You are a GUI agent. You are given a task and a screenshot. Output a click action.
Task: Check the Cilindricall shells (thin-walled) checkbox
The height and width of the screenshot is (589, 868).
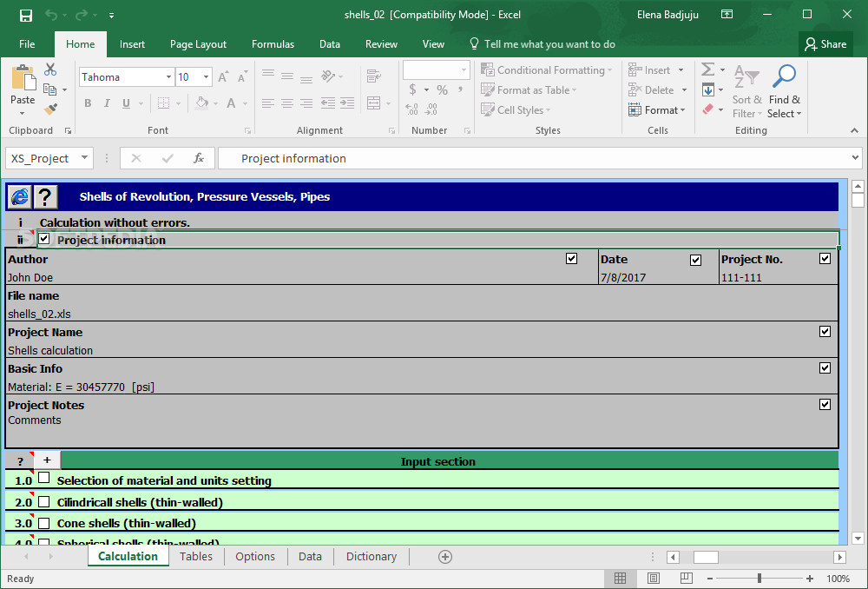[44, 502]
